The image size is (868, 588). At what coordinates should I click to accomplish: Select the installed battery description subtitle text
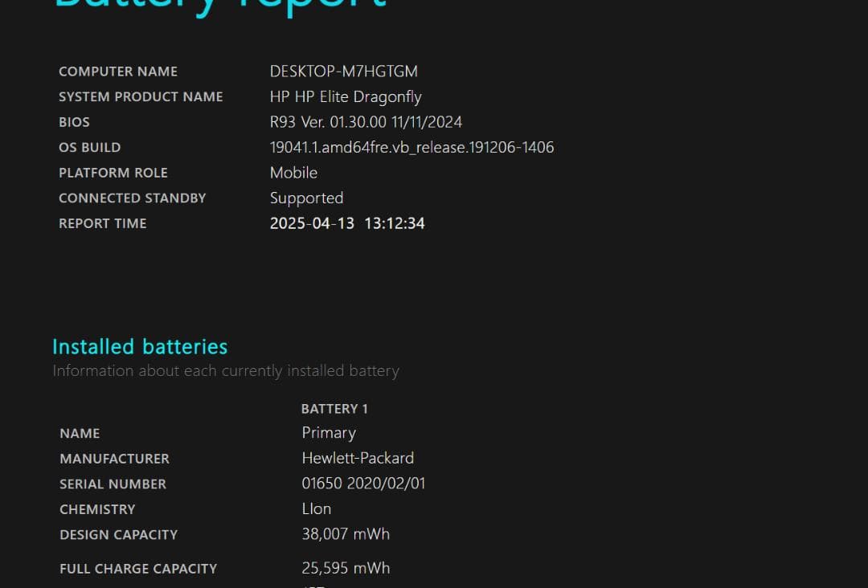coord(226,370)
